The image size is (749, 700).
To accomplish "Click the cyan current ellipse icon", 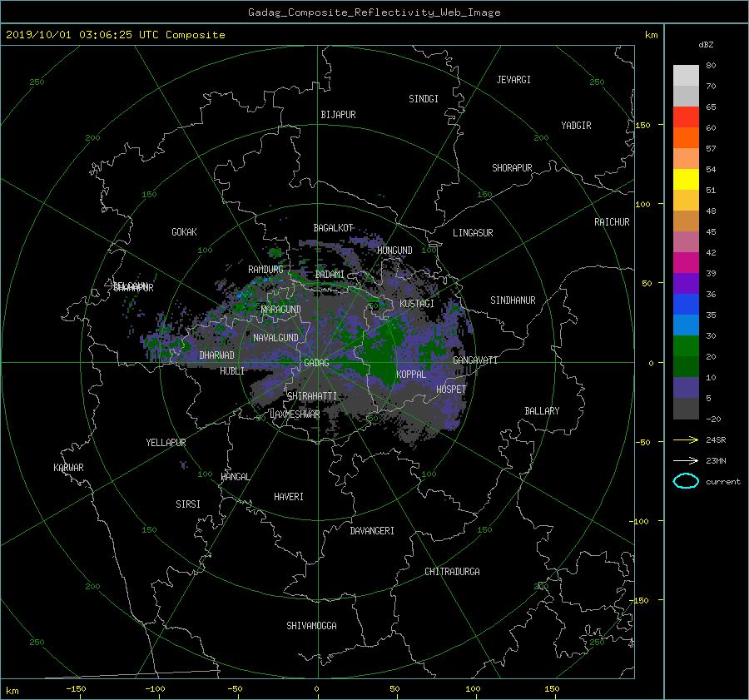I will (x=686, y=481).
